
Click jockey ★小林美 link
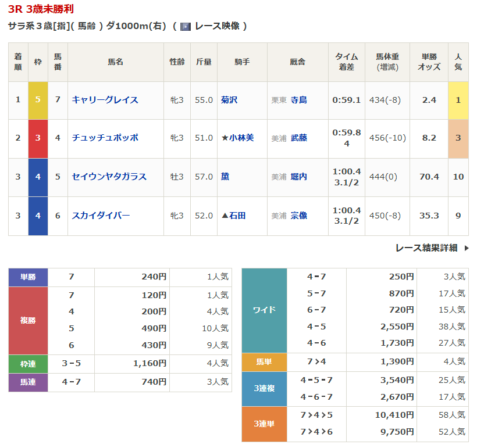[x=237, y=138]
